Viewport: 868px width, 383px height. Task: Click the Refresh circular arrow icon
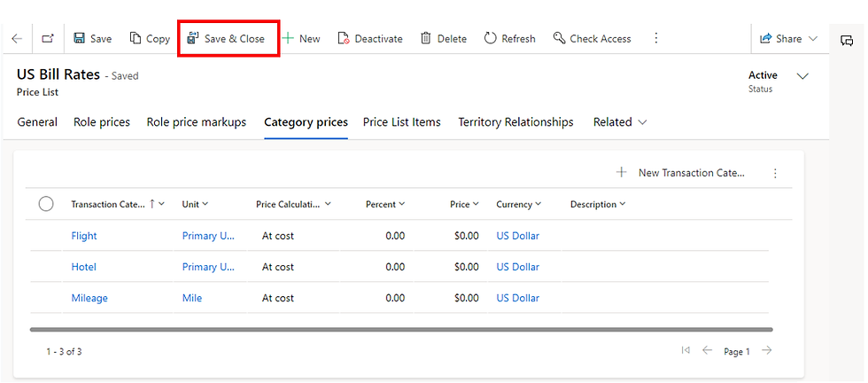tap(491, 39)
